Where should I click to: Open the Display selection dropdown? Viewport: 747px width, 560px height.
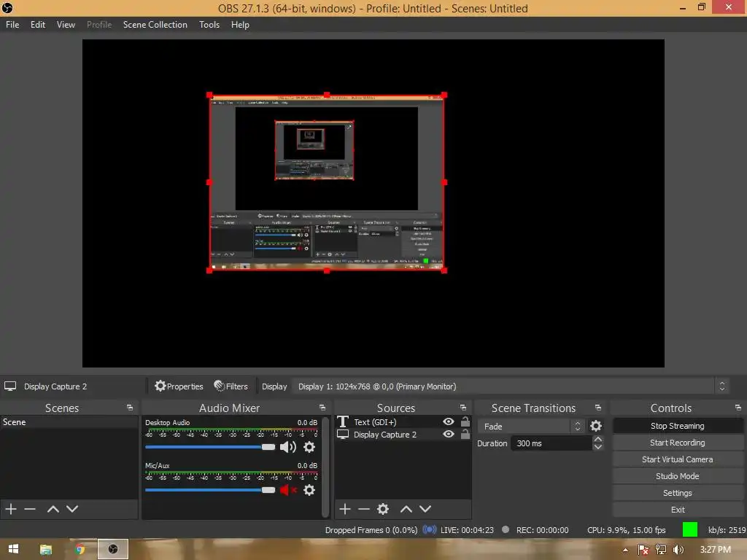pyautogui.click(x=511, y=386)
